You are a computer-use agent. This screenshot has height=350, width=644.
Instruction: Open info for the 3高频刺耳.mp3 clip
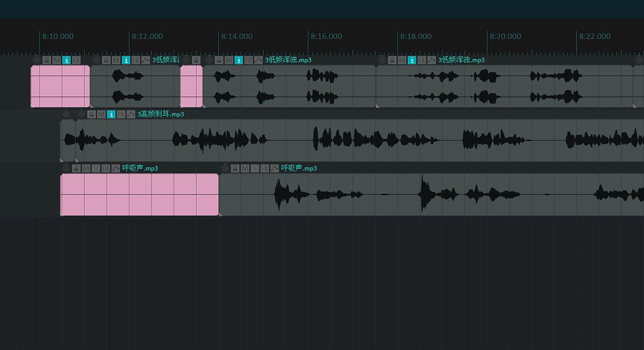(111, 115)
